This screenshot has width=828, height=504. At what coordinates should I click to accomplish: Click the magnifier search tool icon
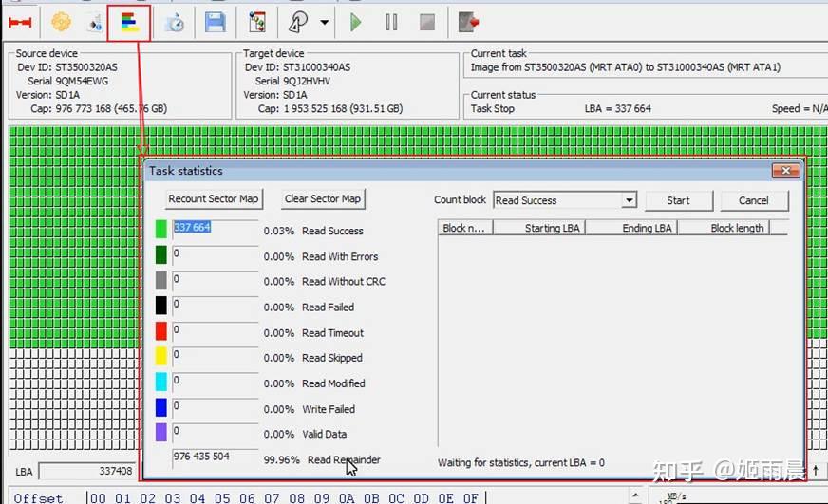pos(298,23)
